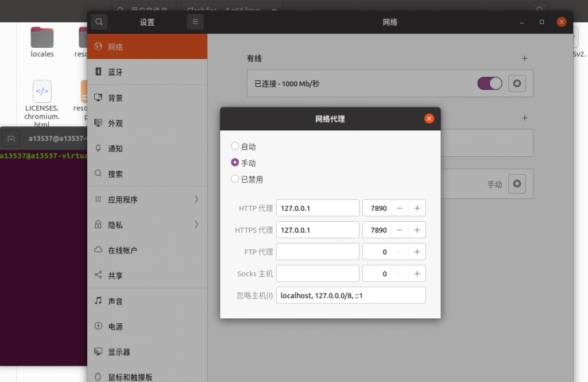The width and height of the screenshot is (588, 382).
Task: Select the 网络 sidebar item
Action: click(148, 47)
